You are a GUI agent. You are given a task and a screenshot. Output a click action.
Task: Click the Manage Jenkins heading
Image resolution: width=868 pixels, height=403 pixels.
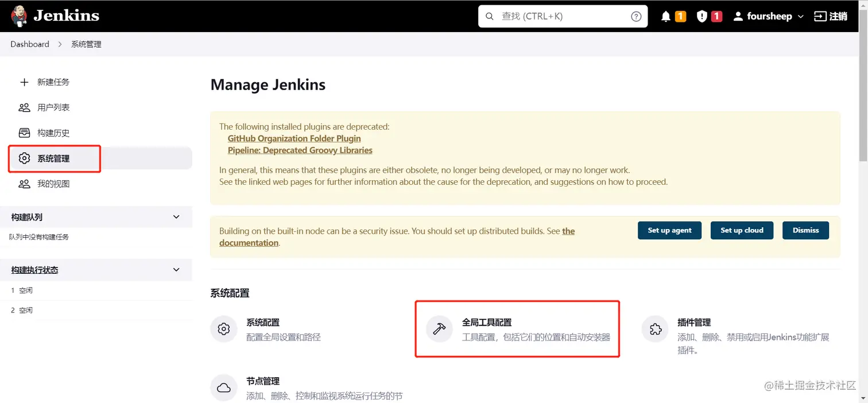pyautogui.click(x=268, y=85)
